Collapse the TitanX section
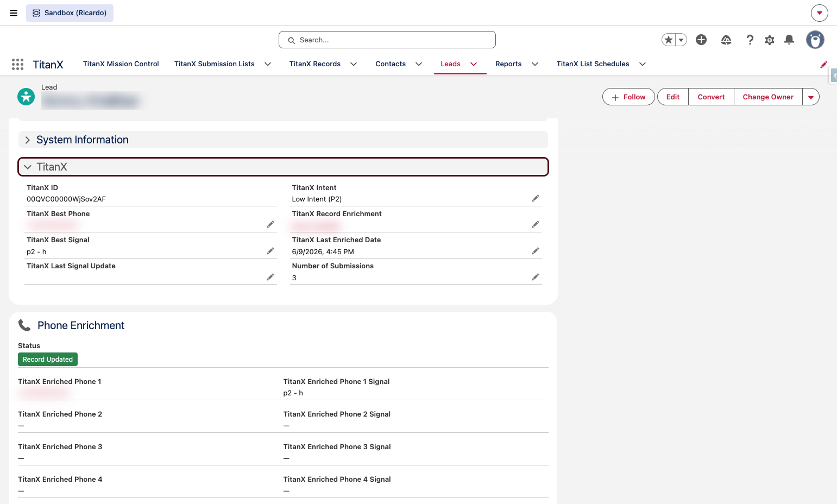837x504 pixels. (x=283, y=167)
